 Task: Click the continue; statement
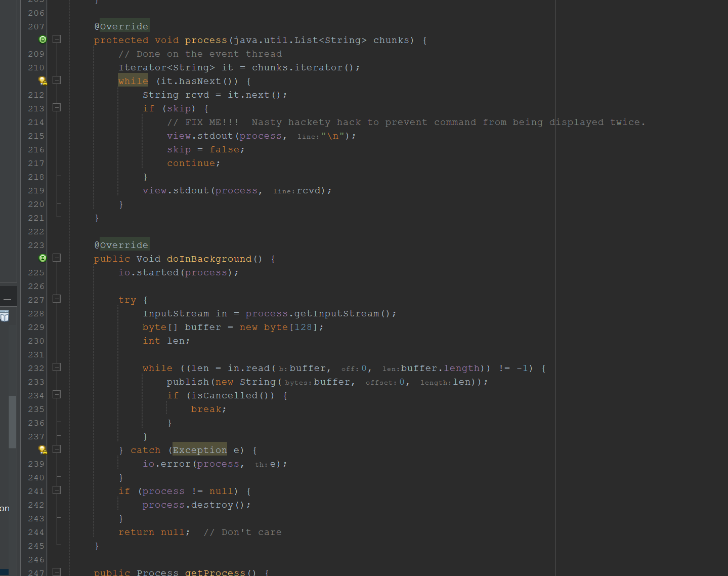coord(194,163)
